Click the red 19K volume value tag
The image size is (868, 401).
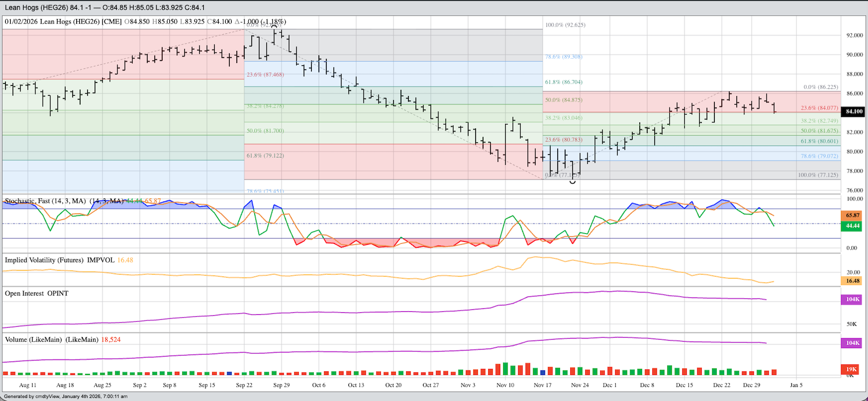[851, 369]
